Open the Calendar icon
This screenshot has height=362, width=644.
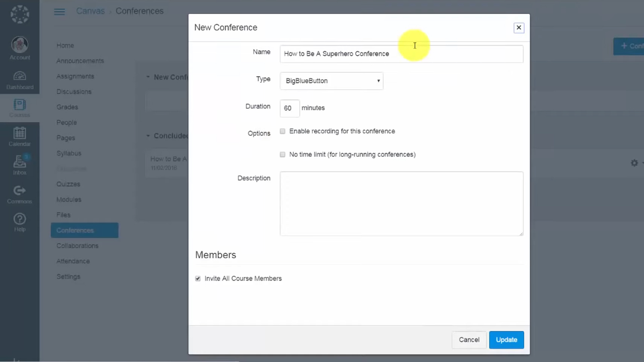click(19, 133)
